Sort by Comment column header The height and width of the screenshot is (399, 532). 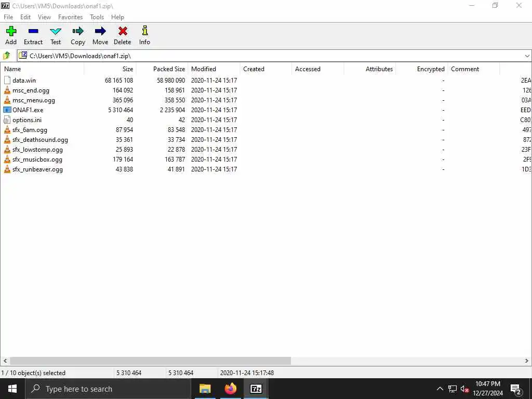pos(474,69)
